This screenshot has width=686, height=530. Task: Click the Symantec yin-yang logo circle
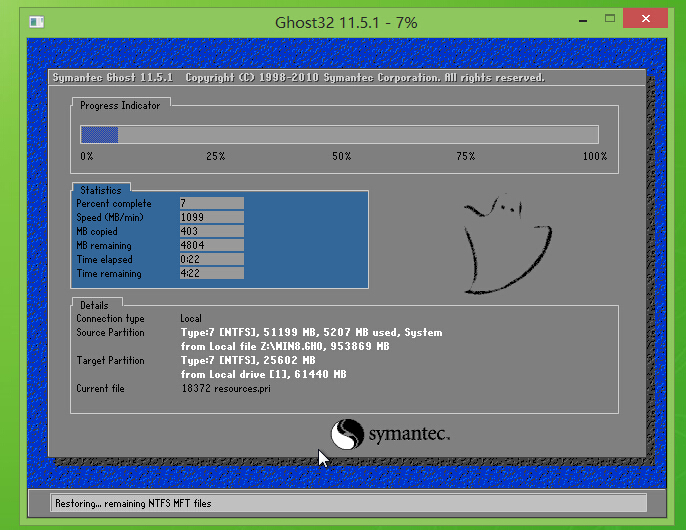point(348,434)
